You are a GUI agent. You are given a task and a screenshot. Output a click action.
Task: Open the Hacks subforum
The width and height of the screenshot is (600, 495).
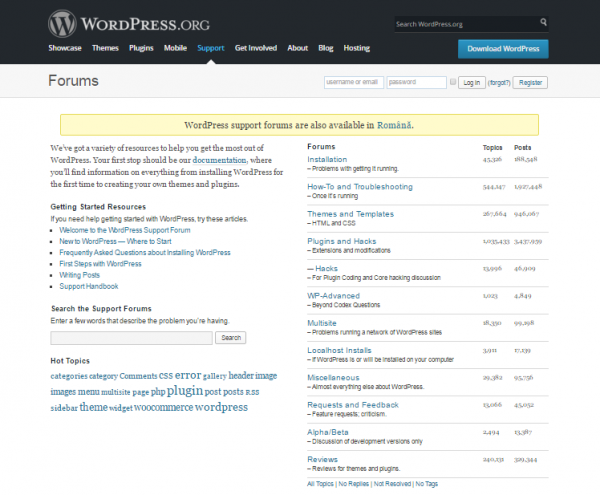(x=326, y=269)
